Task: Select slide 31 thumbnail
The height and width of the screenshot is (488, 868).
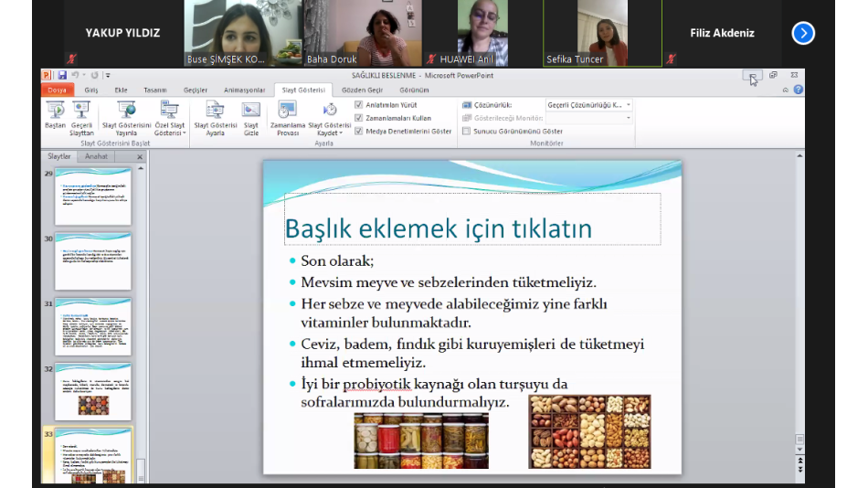Action: click(92, 326)
